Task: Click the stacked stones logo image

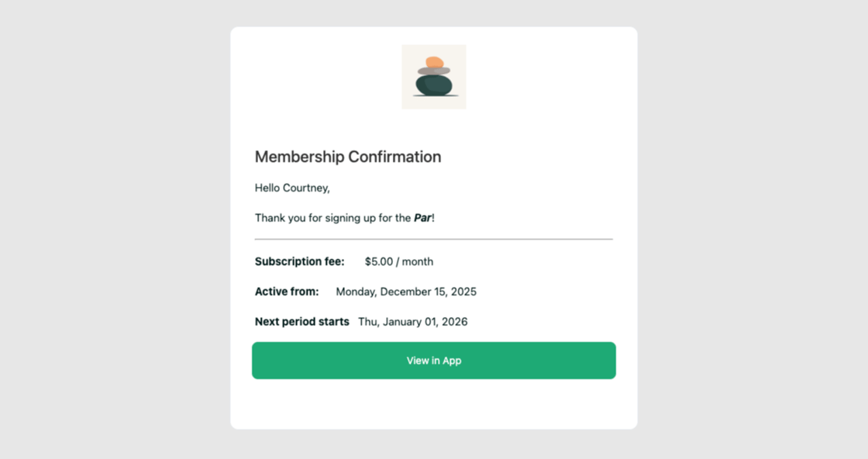Action: pyautogui.click(x=433, y=76)
